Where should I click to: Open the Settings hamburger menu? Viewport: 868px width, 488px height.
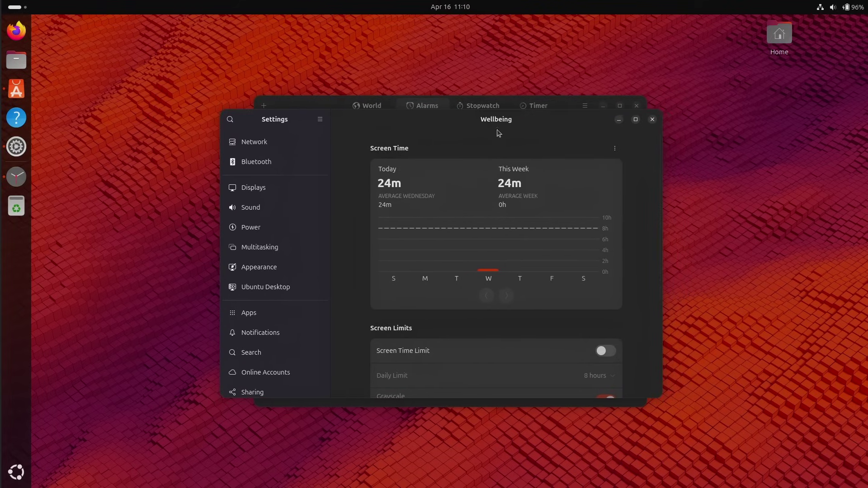click(320, 119)
